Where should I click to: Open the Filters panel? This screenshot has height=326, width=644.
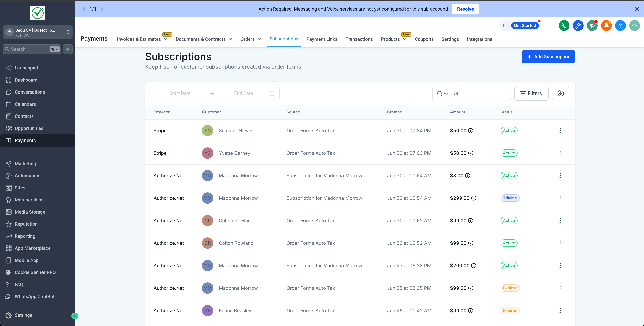tap(531, 94)
